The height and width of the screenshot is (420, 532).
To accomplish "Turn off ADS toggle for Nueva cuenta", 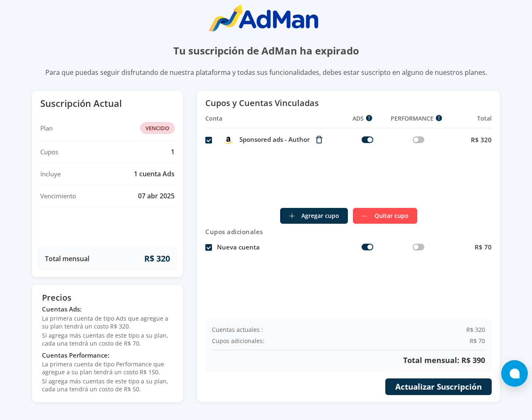I will 367,247.
